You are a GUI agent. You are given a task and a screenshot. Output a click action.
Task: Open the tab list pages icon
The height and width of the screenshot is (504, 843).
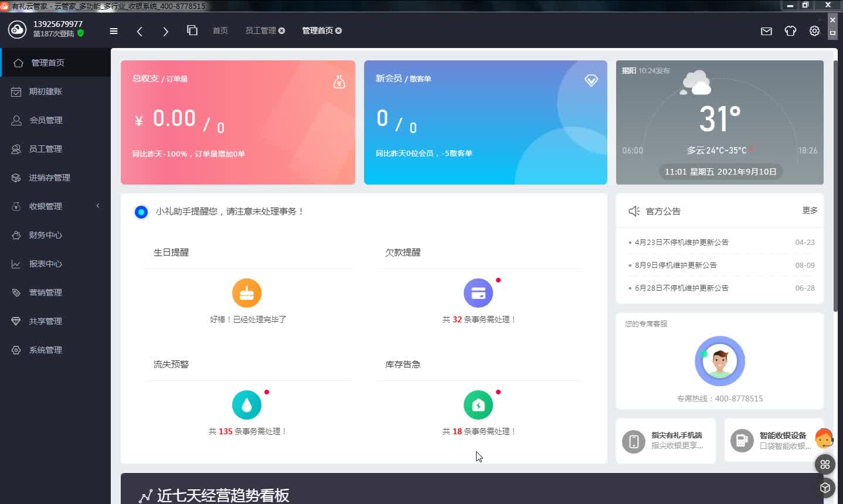(x=192, y=30)
